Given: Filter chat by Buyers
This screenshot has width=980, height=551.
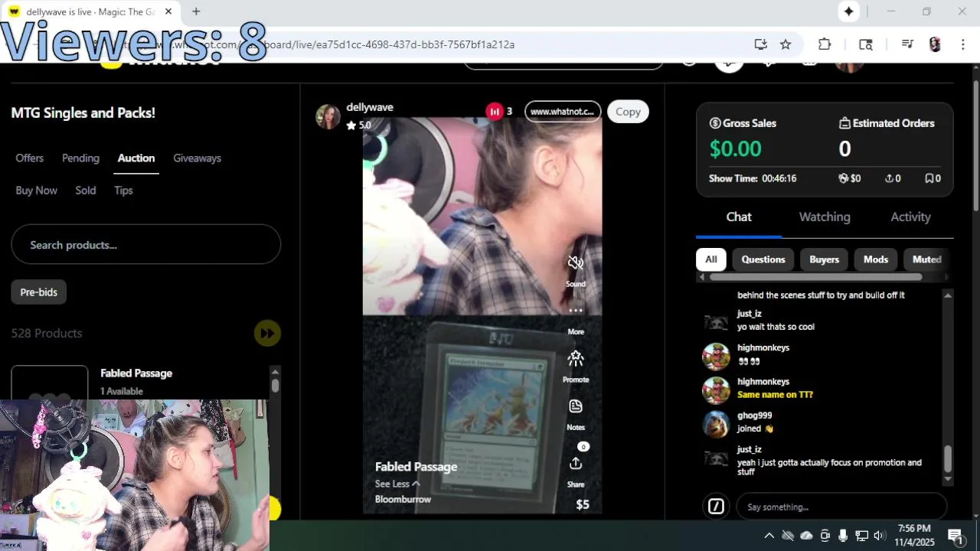Looking at the screenshot, I should [825, 259].
